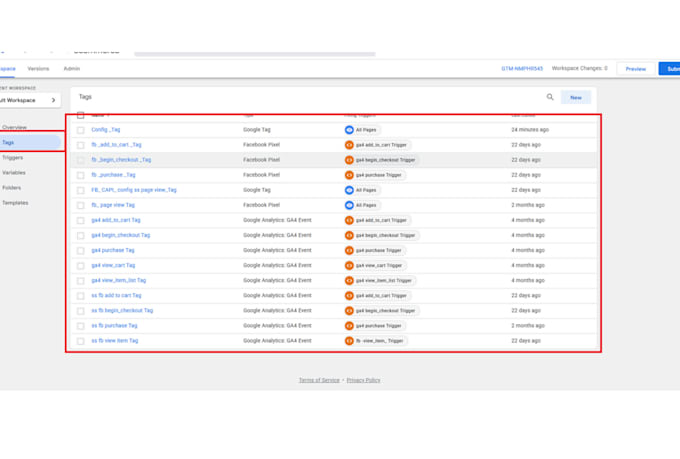Check the Config_Tag row checkbox
The image size is (680, 459).
click(x=81, y=130)
